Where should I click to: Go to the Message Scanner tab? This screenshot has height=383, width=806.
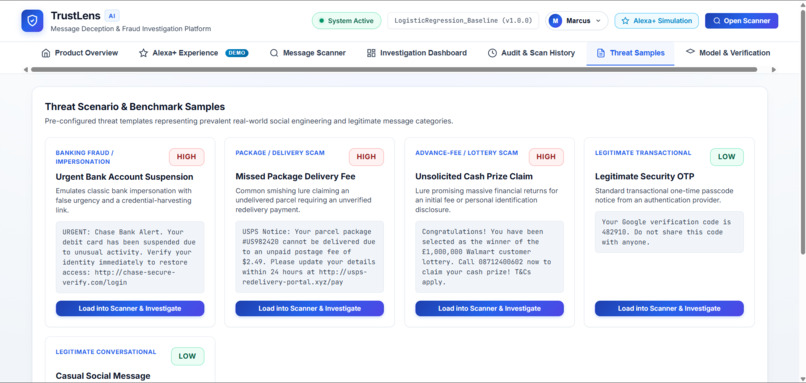(x=308, y=53)
